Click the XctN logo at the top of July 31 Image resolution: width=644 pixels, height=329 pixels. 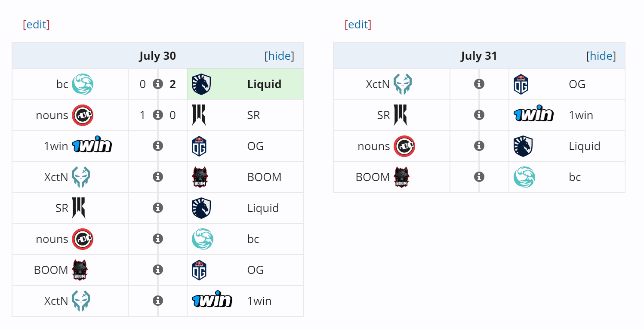point(403,84)
